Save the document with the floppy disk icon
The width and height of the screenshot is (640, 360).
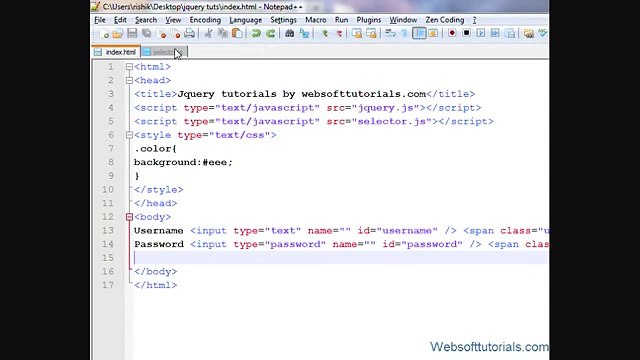click(x=132, y=33)
